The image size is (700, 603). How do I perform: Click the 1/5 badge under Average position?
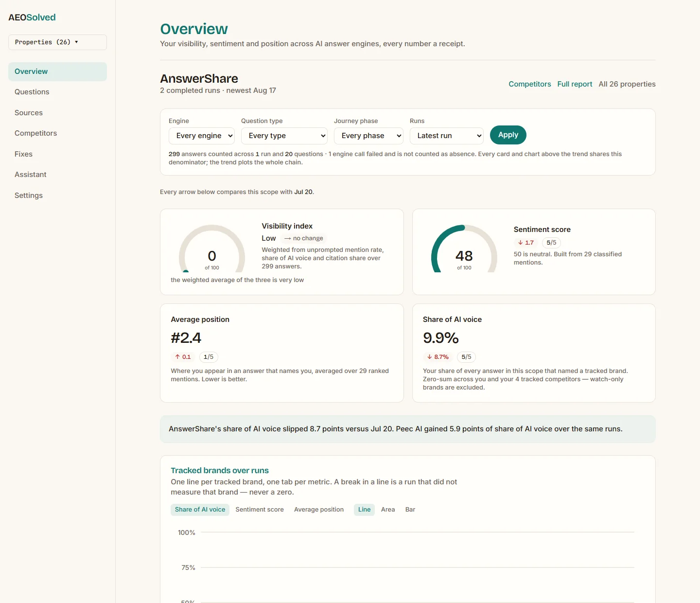point(209,357)
